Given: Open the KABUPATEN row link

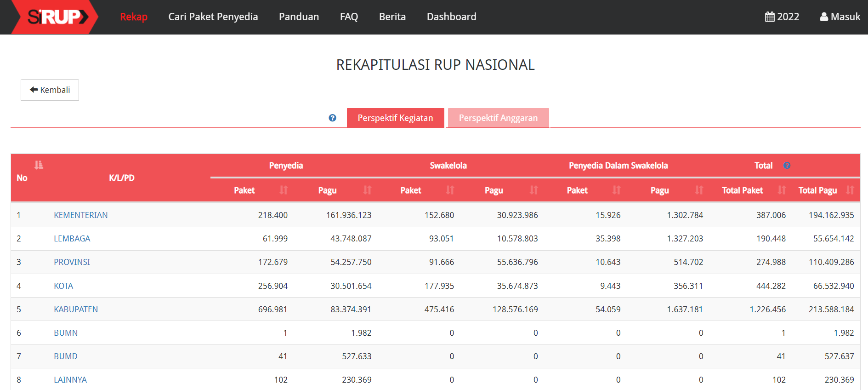Looking at the screenshot, I should 76,310.
